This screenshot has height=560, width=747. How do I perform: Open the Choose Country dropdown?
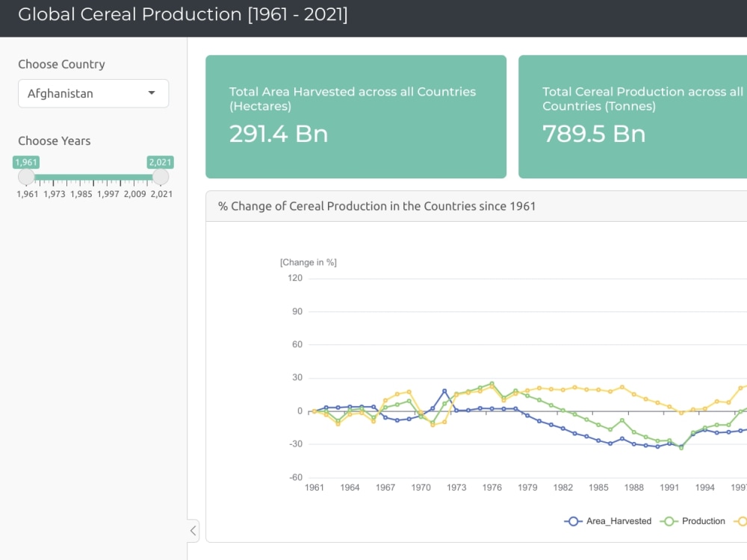coord(93,93)
